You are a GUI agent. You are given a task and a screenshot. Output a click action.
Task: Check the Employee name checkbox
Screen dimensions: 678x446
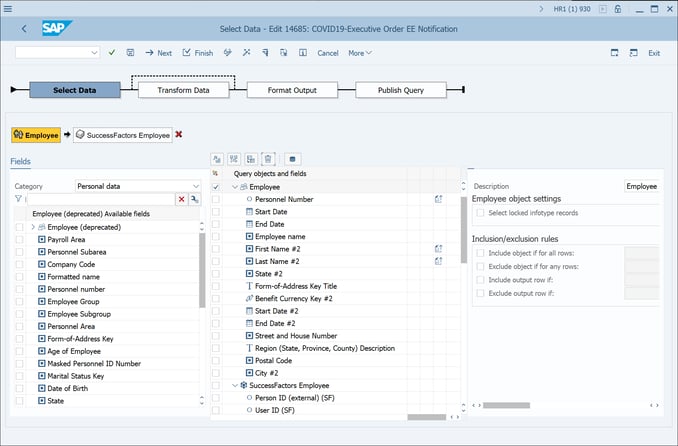click(x=215, y=236)
